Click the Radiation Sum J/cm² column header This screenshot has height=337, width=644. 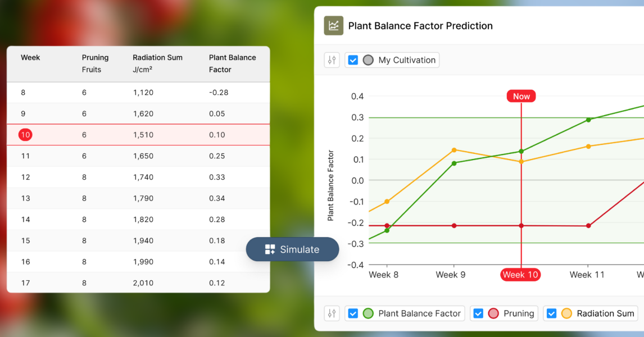point(157,63)
